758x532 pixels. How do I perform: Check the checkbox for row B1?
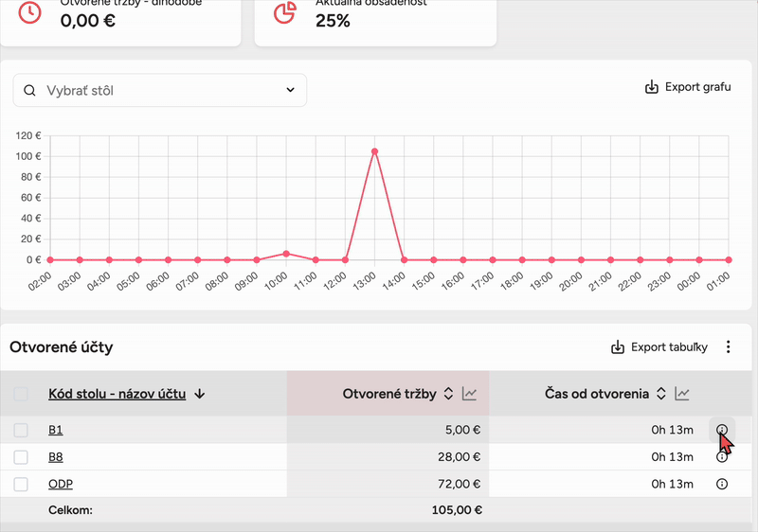tap(21, 431)
